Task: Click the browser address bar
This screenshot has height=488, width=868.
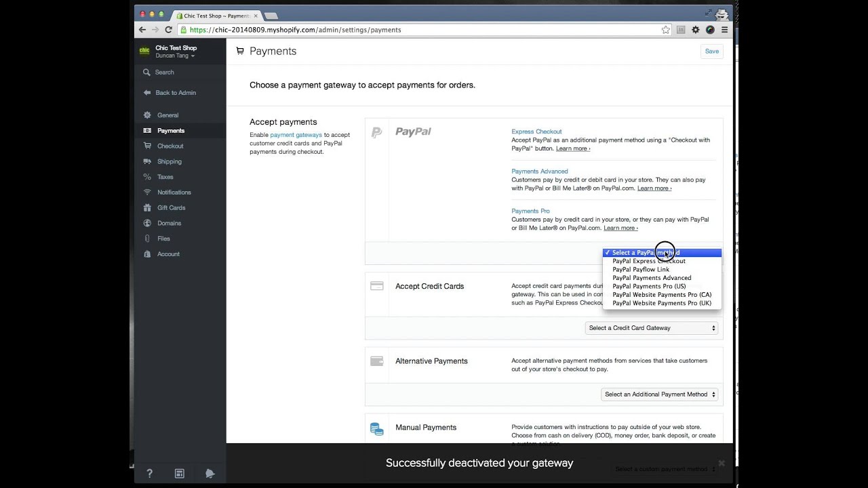Action: (x=420, y=30)
